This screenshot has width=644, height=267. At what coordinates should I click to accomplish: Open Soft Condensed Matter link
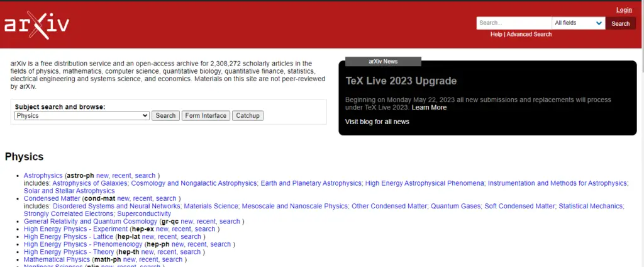tap(520, 206)
